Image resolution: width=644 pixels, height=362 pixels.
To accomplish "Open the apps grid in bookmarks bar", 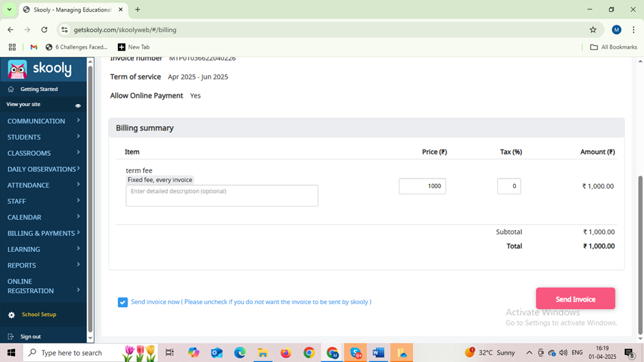I will pyautogui.click(x=12, y=47).
